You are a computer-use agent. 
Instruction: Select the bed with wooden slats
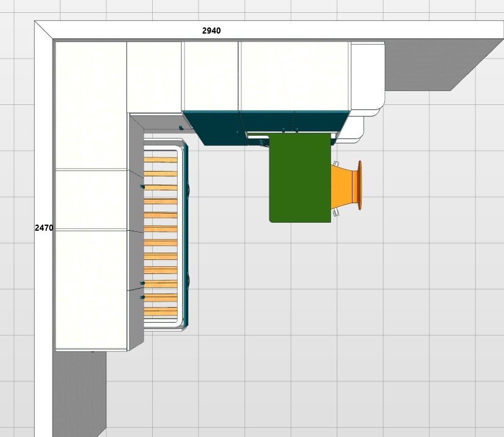coord(165,235)
